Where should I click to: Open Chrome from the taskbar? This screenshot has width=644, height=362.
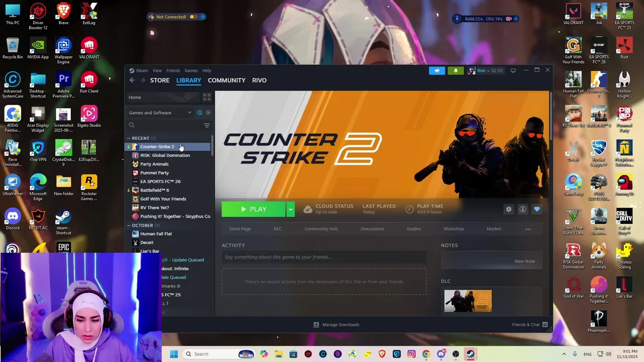pyautogui.click(x=426, y=354)
